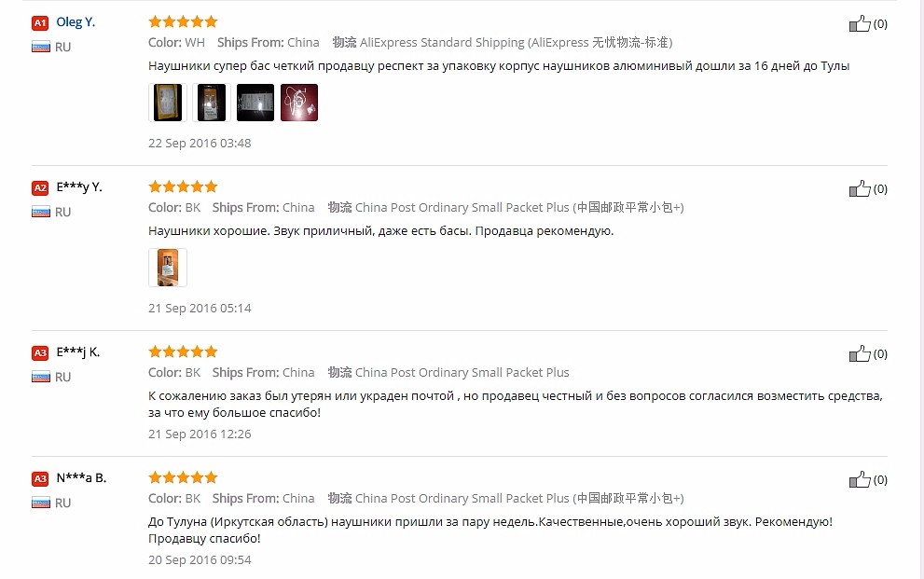Open the fourth red photo in Oleg's review
Image resolution: width=924 pixels, height=579 pixels.
coord(299,103)
